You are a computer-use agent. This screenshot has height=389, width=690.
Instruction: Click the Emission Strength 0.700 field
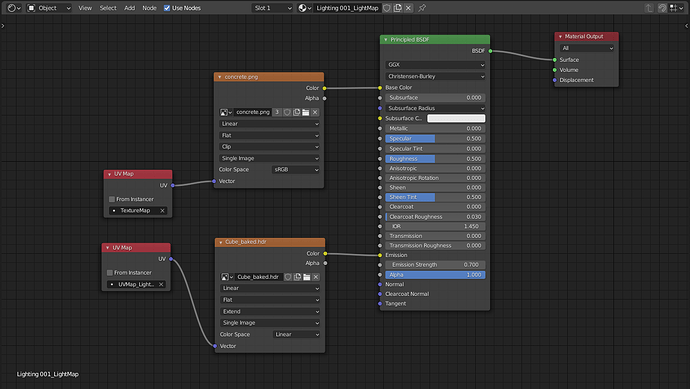(x=435, y=265)
